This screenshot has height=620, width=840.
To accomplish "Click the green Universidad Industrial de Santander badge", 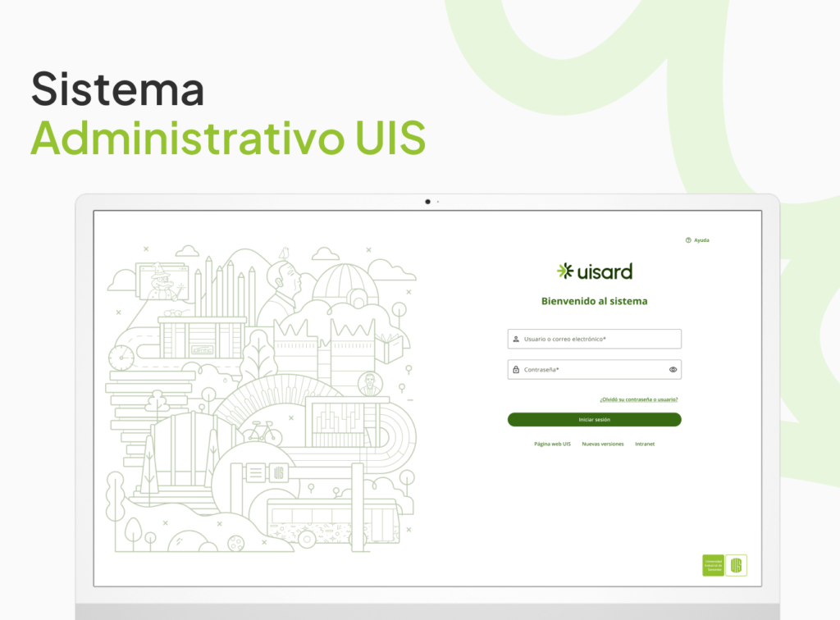I will 713,565.
